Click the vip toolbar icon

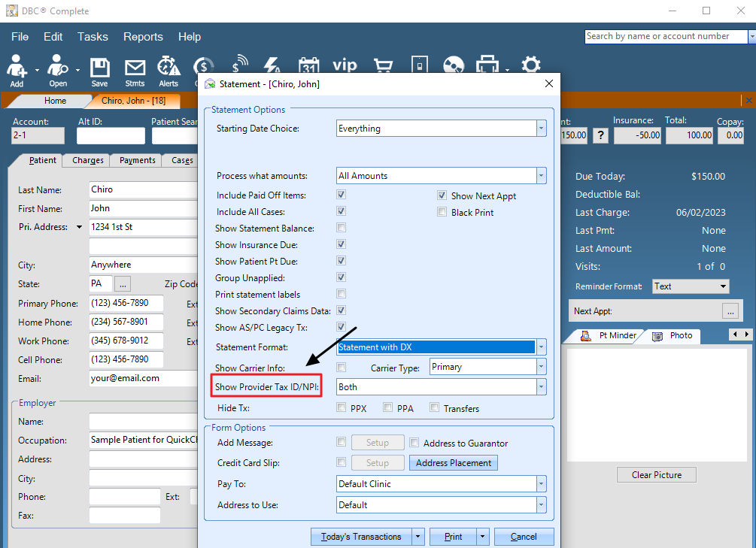pos(345,65)
